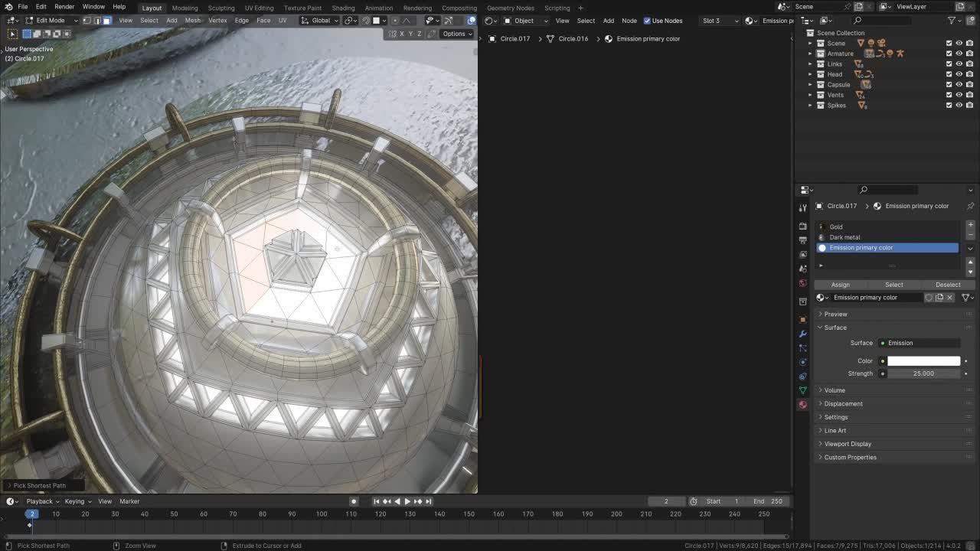The height and width of the screenshot is (551, 980).
Task: Open the Edit Mode dropdown
Action: coord(51,21)
